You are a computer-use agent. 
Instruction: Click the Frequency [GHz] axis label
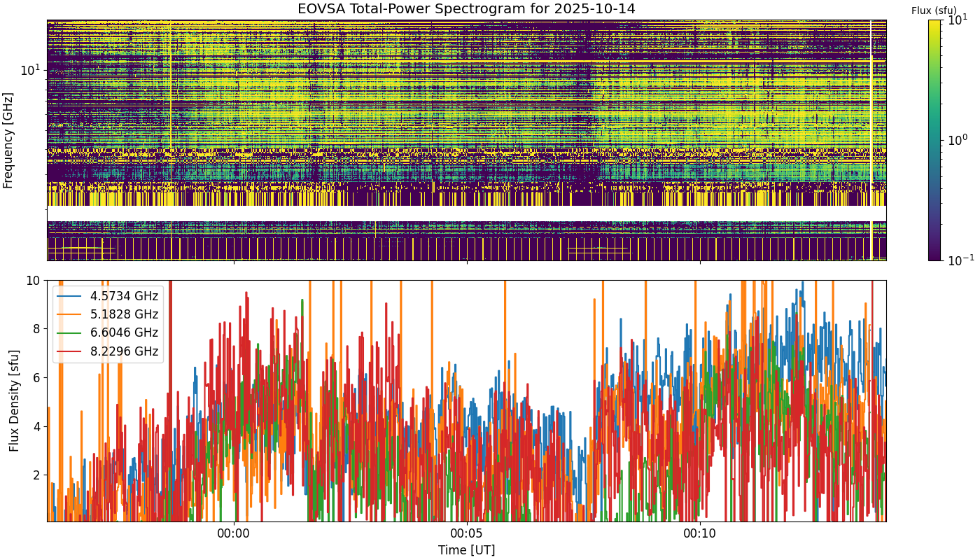(8, 140)
